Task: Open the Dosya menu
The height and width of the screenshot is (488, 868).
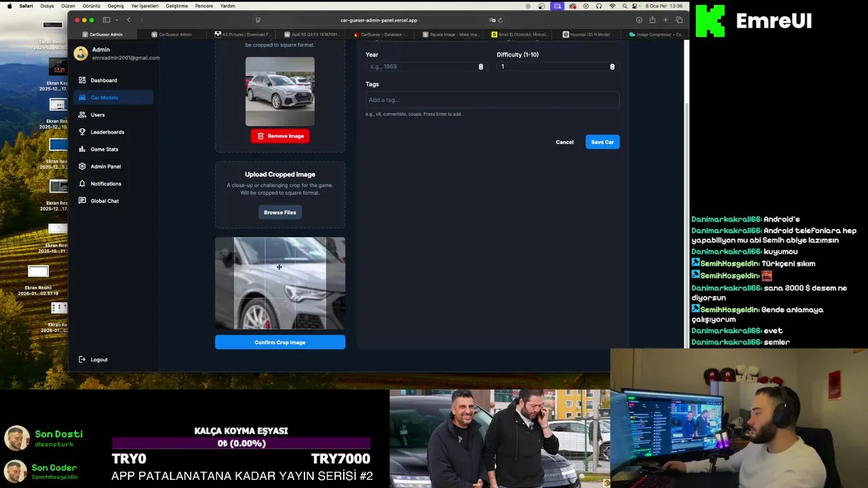Action: coord(47,6)
